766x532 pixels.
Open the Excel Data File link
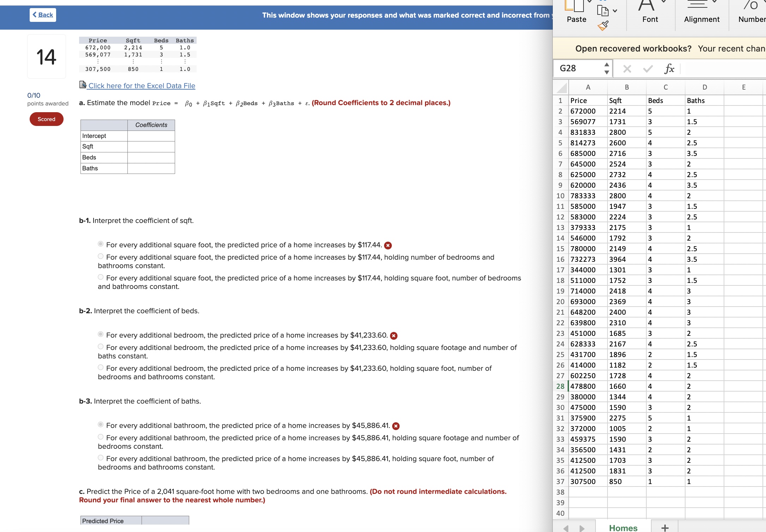142,86
